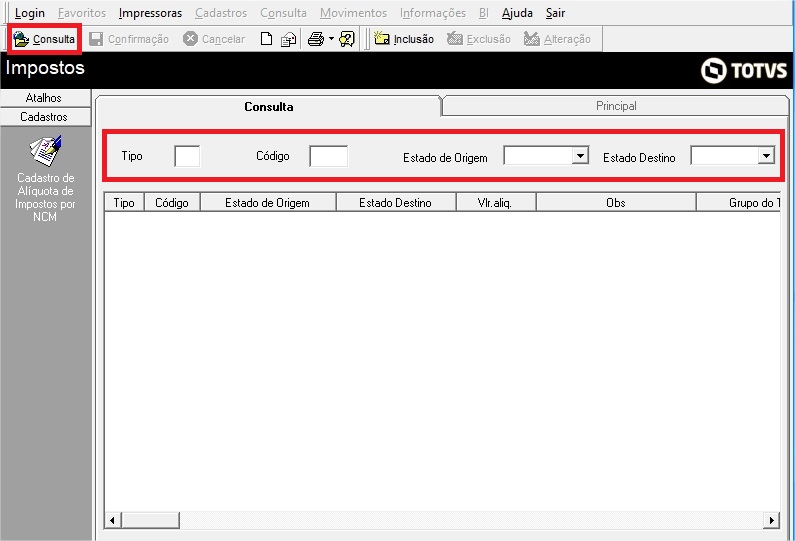Click the Inclusão toolbar button
Viewport: 795px width, 541px height.
[404, 39]
